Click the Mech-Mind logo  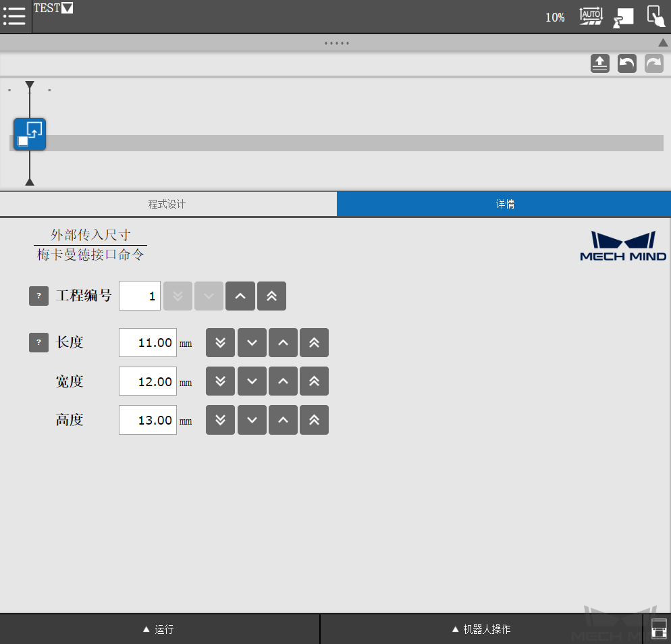(x=622, y=245)
